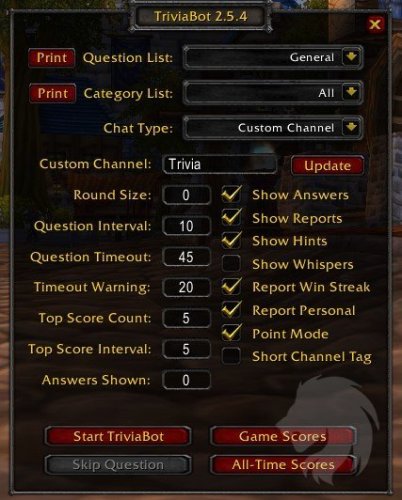Print the Category List
402x500 pixels.
53,93
